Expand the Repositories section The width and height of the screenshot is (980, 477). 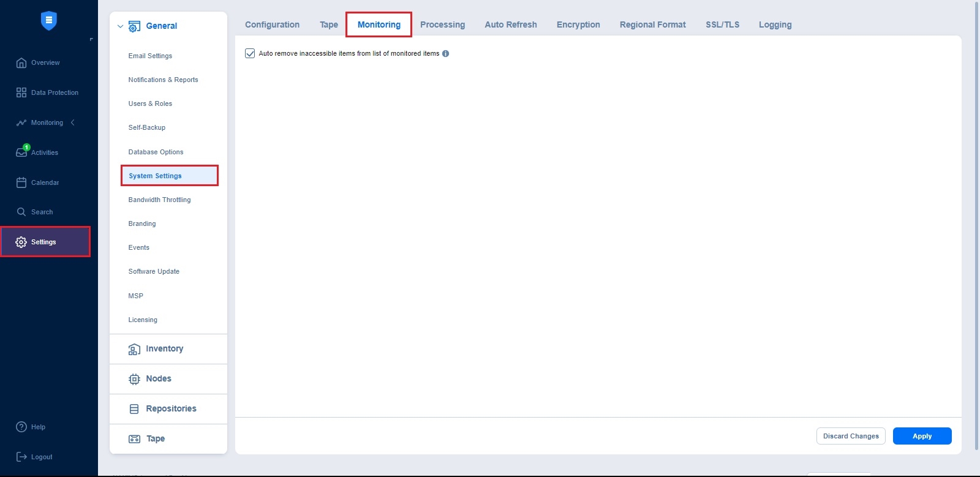[171, 409]
